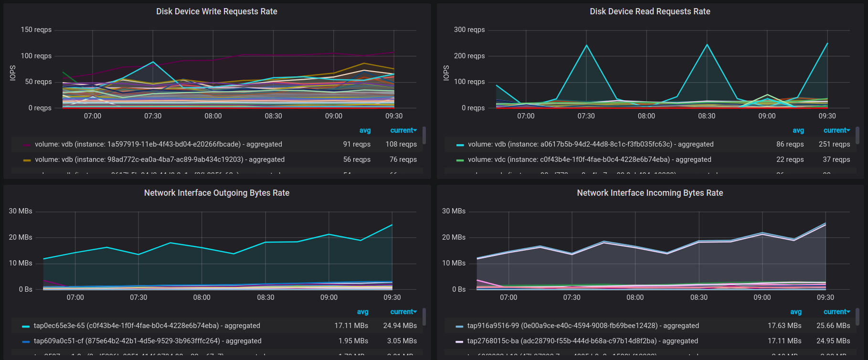This screenshot has height=360, width=868.
Task: Toggle series tap0ec65e3e-65 in outgoing bytes legend
Action: pos(147,326)
